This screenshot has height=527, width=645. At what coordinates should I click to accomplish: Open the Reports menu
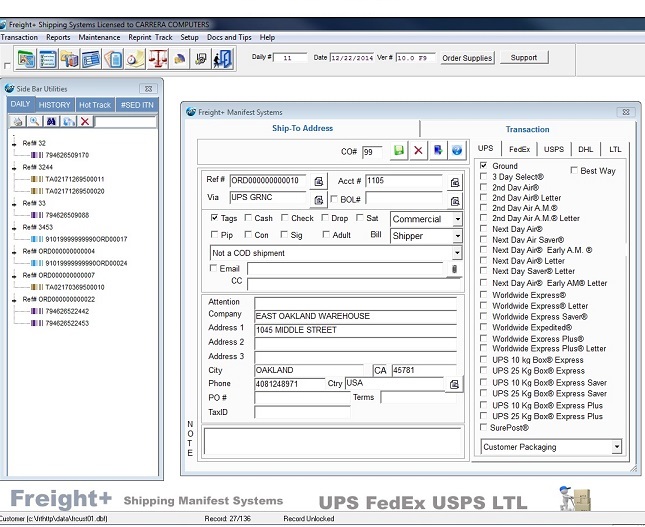point(58,37)
